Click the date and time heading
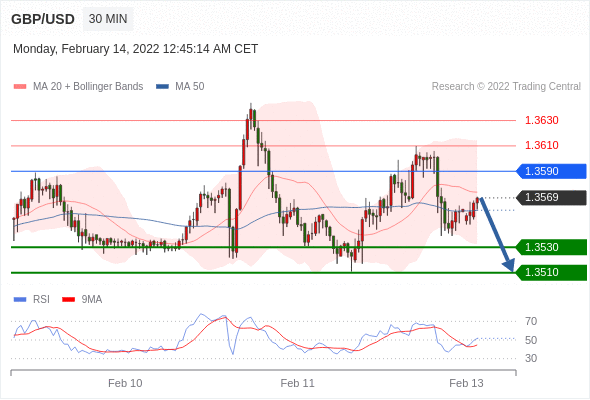 [135, 49]
